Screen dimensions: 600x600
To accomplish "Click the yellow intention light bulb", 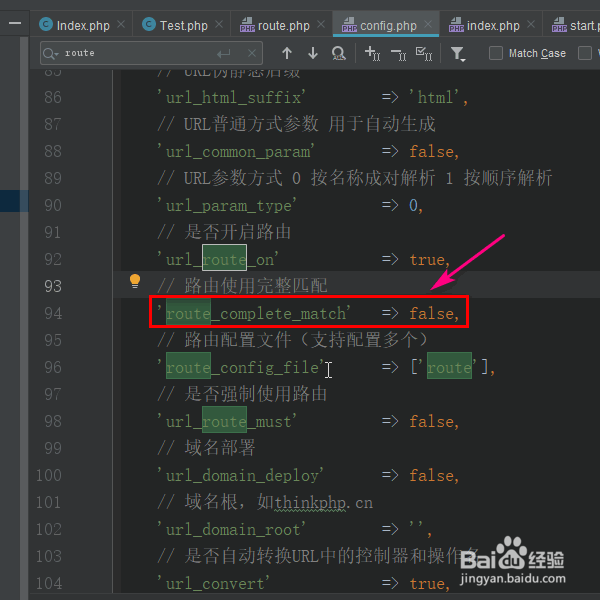I will click(135, 281).
